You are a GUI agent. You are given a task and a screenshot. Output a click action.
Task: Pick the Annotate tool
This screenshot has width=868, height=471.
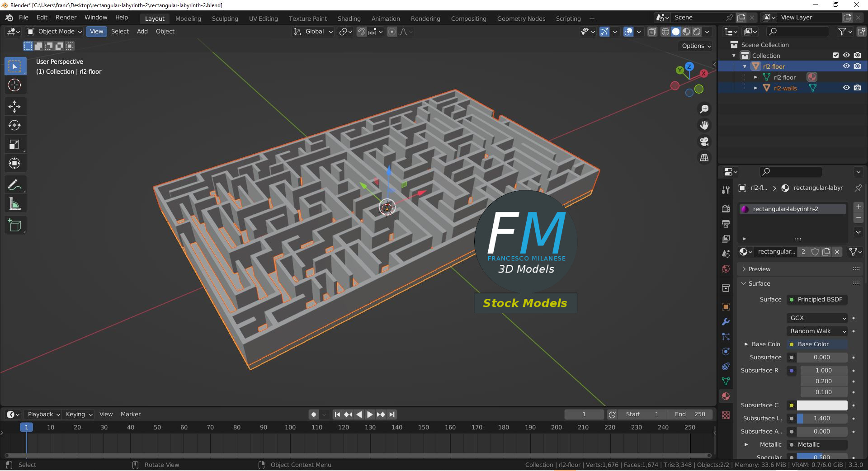(x=15, y=184)
